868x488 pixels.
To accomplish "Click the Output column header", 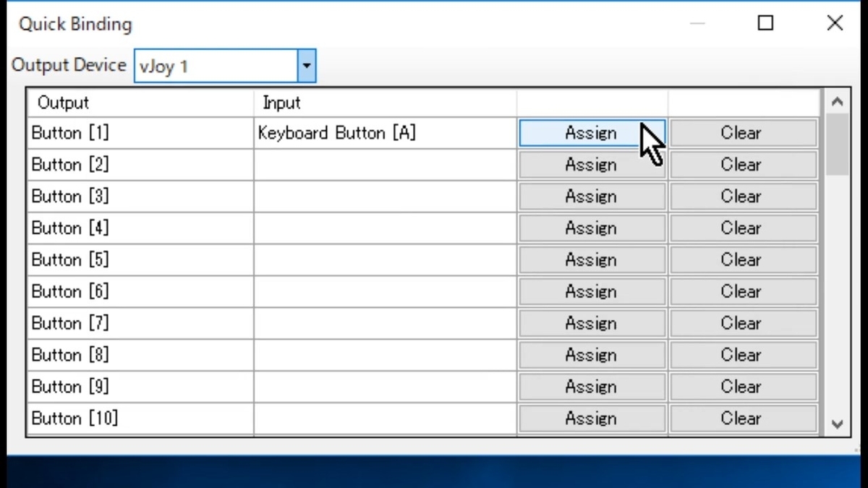I will pos(140,103).
